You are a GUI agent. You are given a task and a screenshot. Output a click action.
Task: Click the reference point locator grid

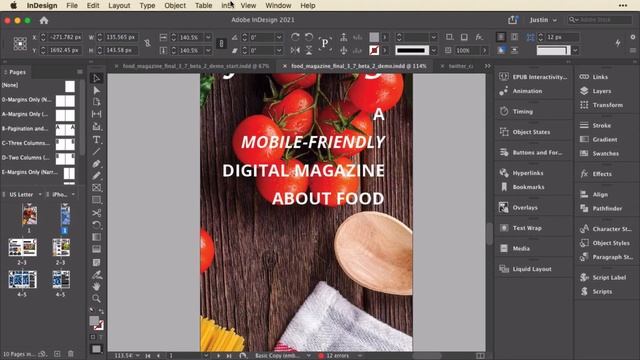(20, 43)
